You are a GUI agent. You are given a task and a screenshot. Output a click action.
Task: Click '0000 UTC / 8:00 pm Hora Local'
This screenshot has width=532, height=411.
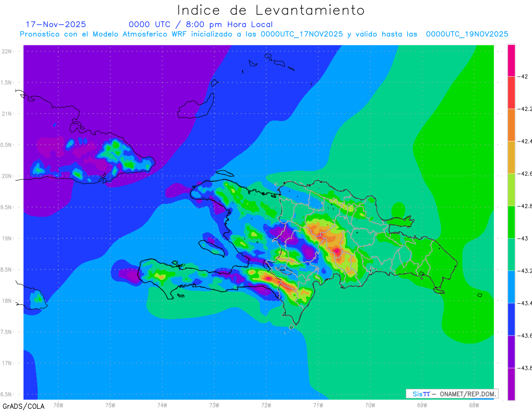pyautogui.click(x=201, y=24)
